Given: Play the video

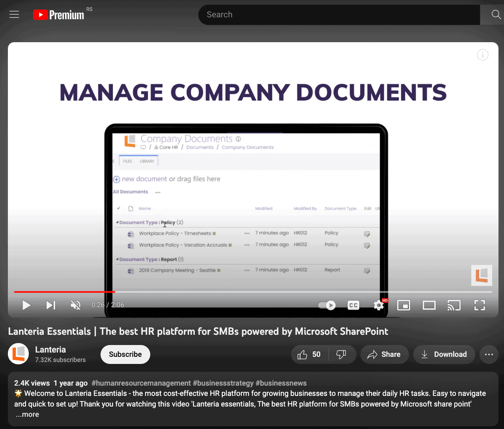Looking at the screenshot, I should [x=26, y=305].
